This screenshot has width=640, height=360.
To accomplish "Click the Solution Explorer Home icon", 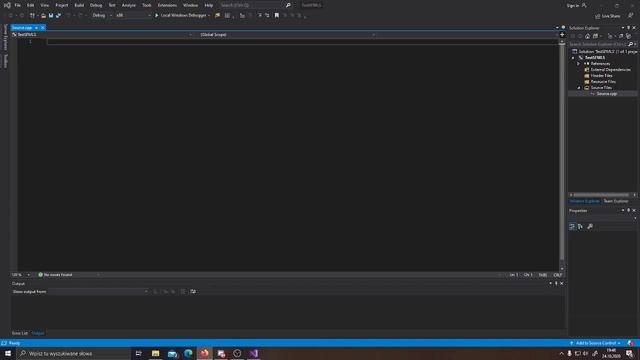I will click(588, 36).
